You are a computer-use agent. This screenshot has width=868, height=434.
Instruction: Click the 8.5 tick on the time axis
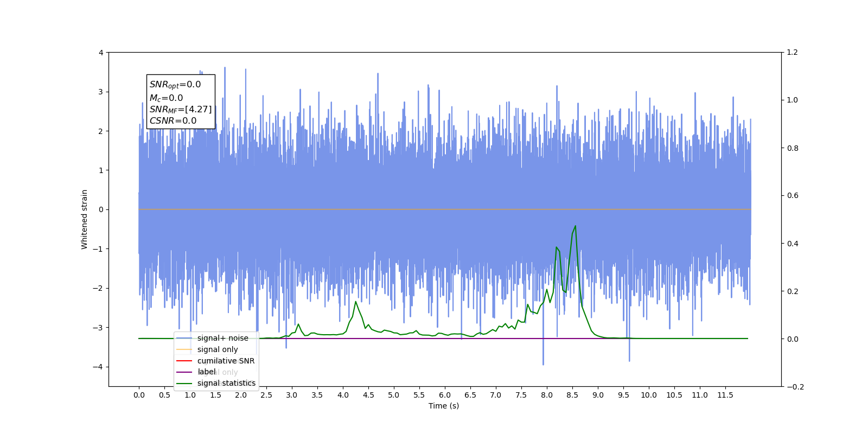[572, 395]
